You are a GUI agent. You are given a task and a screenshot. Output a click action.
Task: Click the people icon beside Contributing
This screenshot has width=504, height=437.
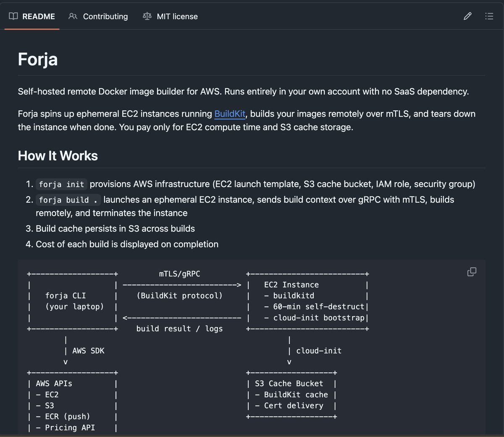73,16
